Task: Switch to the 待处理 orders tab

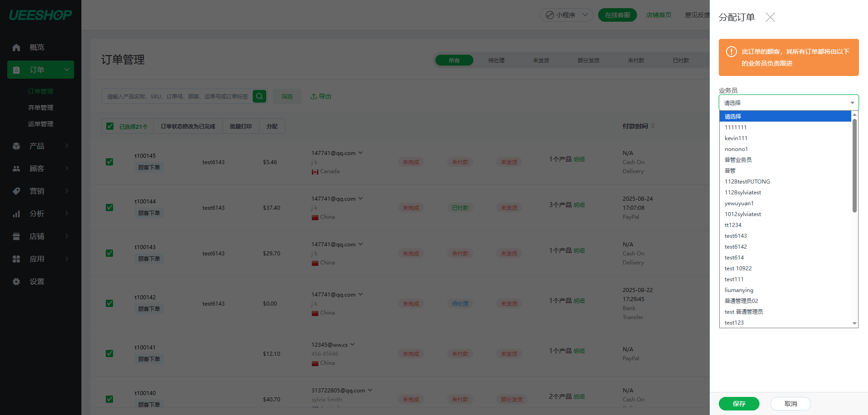Action: pyautogui.click(x=496, y=61)
